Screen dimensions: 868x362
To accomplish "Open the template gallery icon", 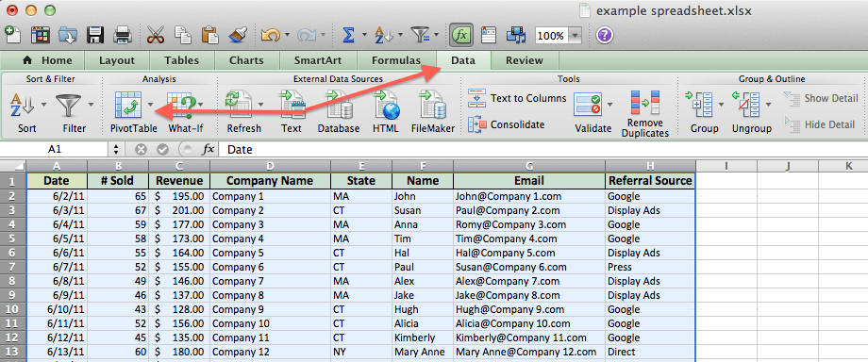I will click(x=41, y=36).
